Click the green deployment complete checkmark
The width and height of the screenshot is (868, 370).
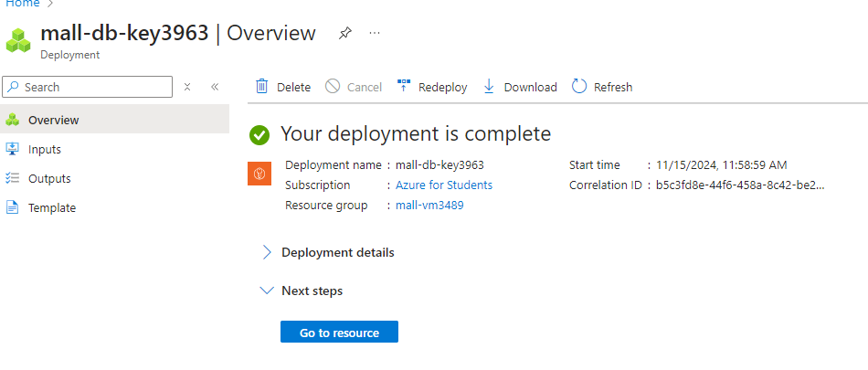coord(259,134)
